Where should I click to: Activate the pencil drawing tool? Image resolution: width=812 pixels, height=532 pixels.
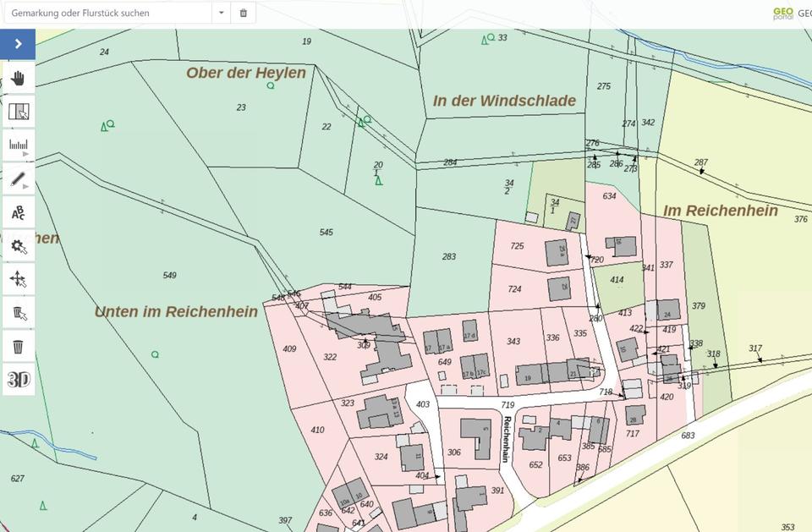pyautogui.click(x=18, y=178)
